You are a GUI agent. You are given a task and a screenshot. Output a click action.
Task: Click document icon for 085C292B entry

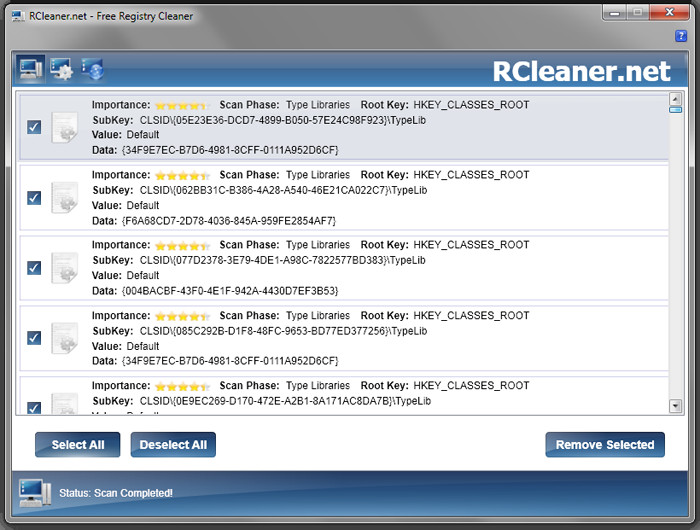pyautogui.click(x=65, y=338)
